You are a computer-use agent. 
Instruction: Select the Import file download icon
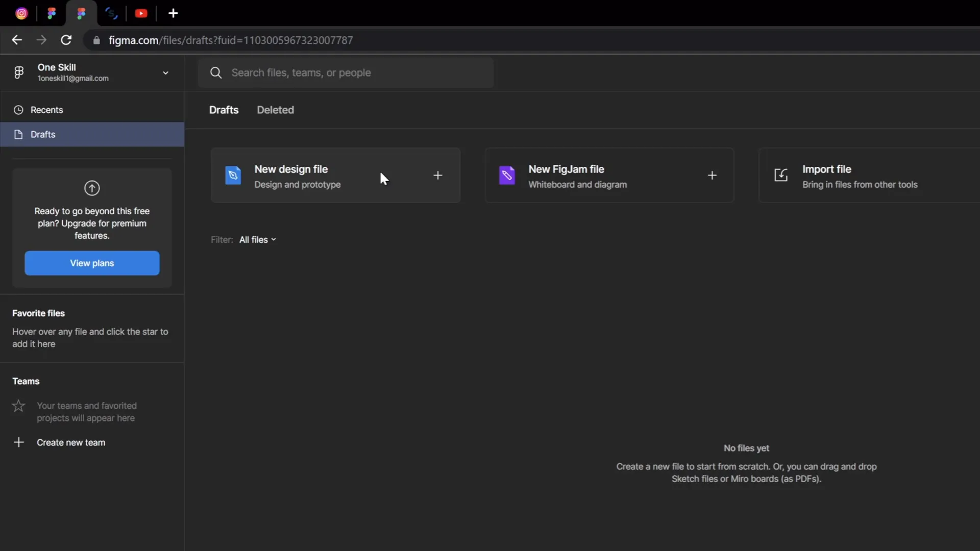pyautogui.click(x=780, y=175)
